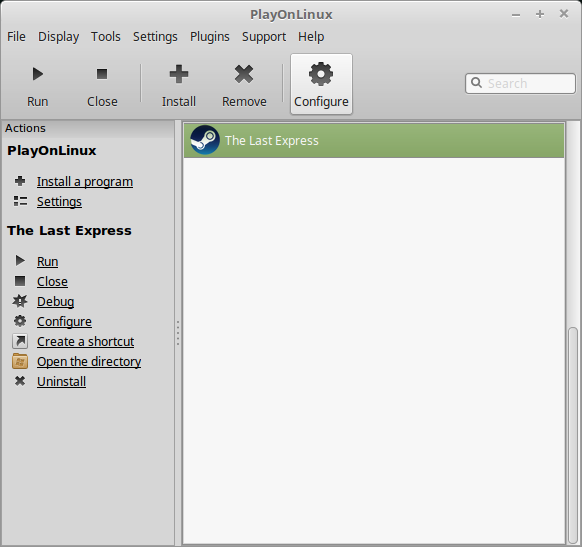
Task: Open the File menu
Action: 16,37
